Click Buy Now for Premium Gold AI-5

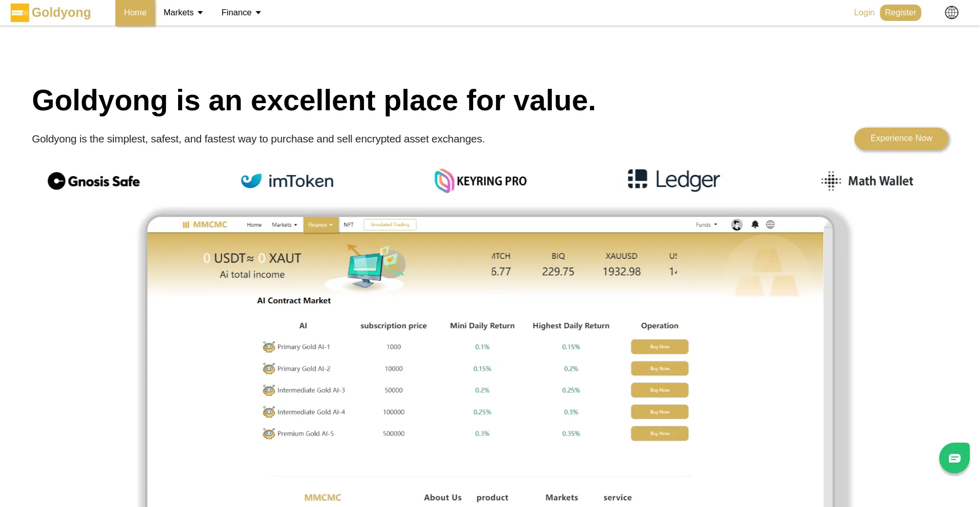point(659,433)
